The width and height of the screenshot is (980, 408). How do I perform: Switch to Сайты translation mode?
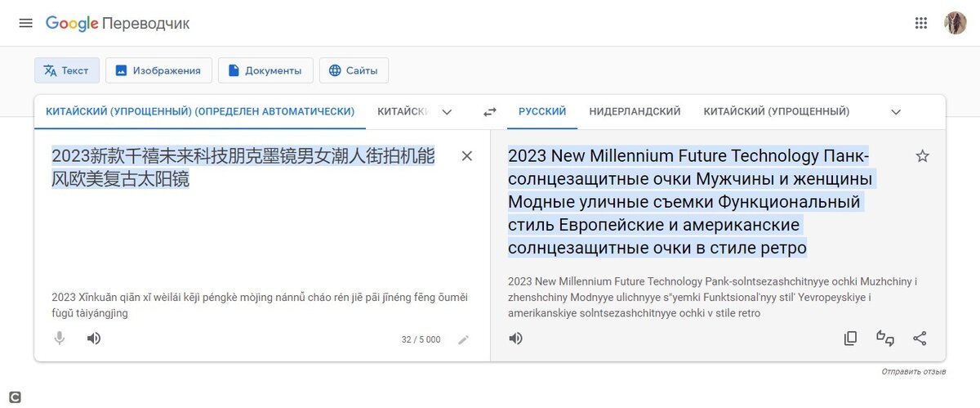coord(354,70)
